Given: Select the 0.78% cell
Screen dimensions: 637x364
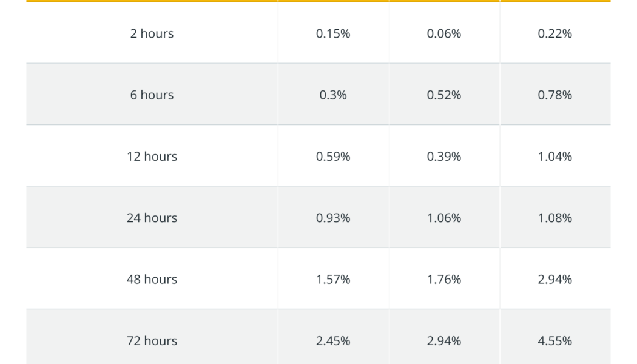Looking at the screenshot, I should pyautogui.click(x=555, y=95).
